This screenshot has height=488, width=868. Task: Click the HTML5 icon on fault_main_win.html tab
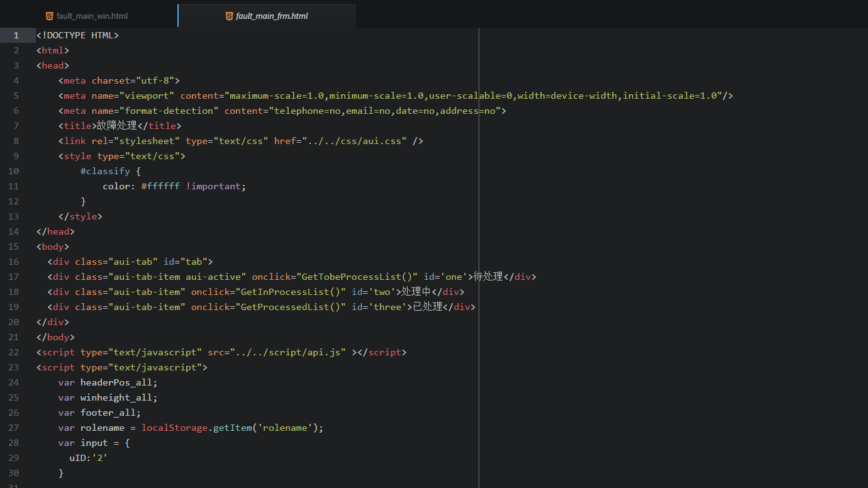pyautogui.click(x=50, y=16)
